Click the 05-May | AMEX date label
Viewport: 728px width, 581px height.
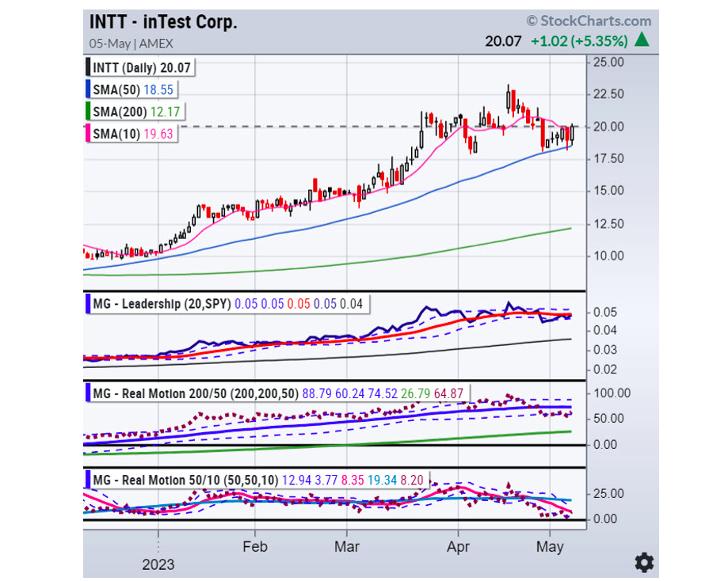(x=131, y=44)
